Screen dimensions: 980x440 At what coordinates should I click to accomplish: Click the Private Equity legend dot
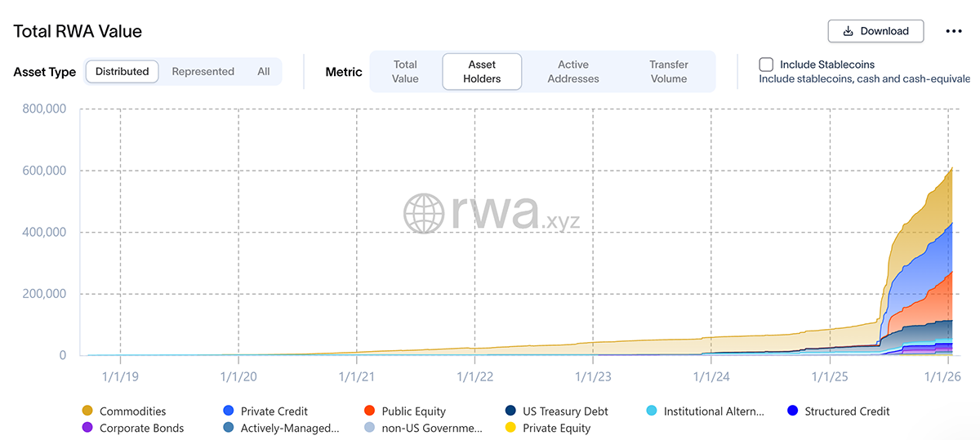510,427
